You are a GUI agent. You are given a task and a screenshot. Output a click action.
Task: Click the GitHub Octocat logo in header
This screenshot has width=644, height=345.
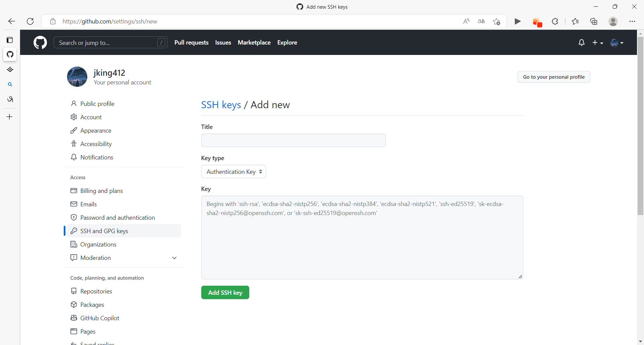click(40, 43)
